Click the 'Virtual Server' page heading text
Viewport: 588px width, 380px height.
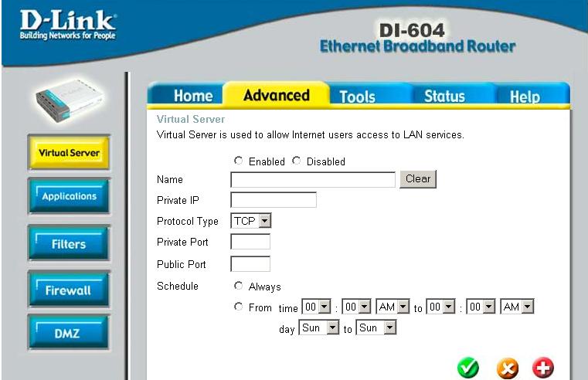[x=191, y=119]
